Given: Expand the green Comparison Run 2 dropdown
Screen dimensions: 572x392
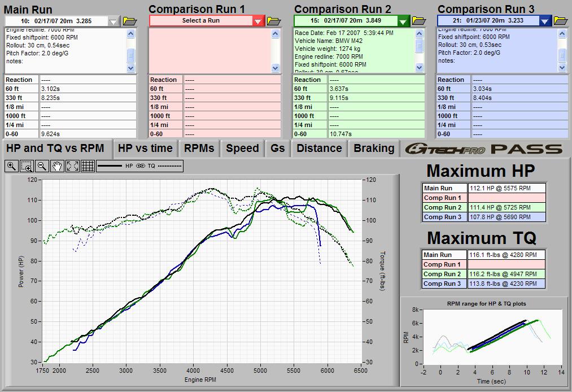Looking at the screenshot, I should [403, 21].
